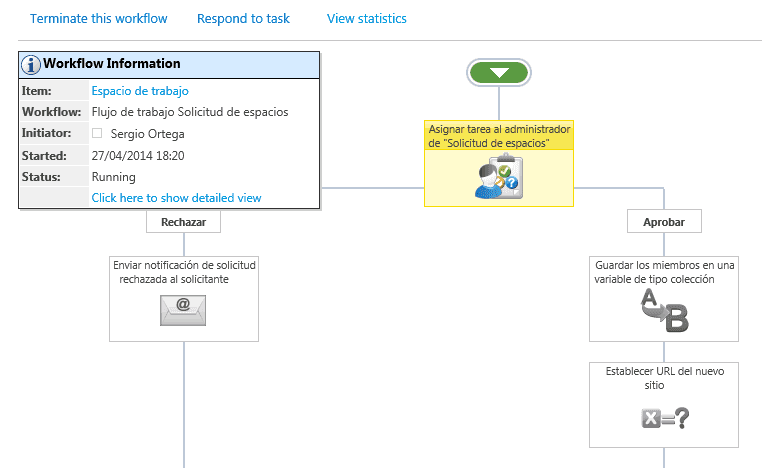Click the Started: field label
This screenshot has width=762, height=468.
pos(44,156)
